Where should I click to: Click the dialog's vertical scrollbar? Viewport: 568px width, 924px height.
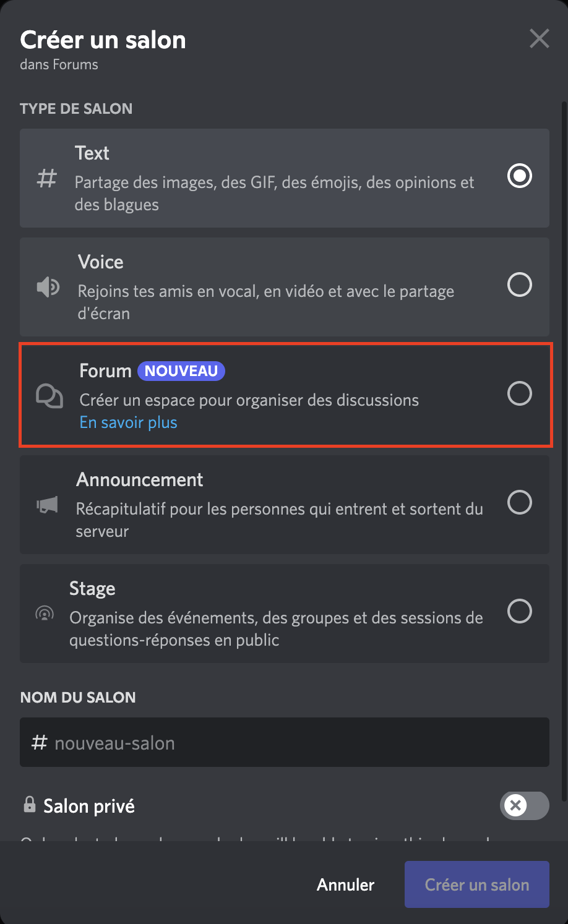click(564, 433)
